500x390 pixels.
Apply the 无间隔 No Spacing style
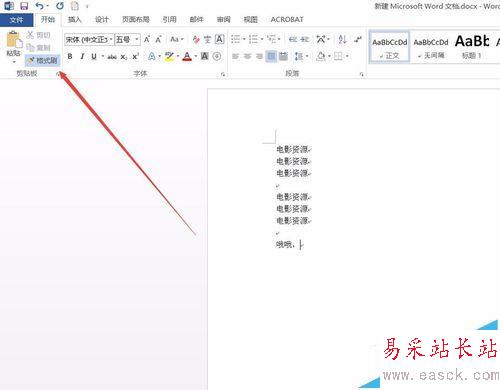[431, 47]
